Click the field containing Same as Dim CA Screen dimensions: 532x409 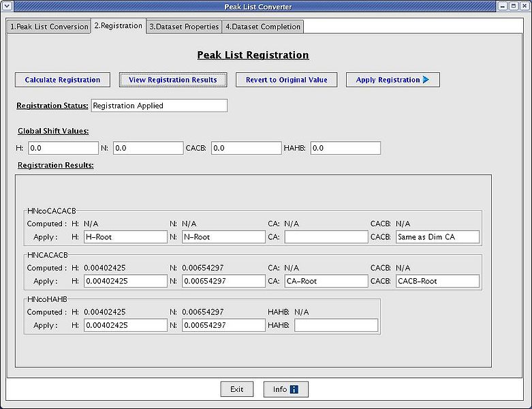(x=437, y=237)
